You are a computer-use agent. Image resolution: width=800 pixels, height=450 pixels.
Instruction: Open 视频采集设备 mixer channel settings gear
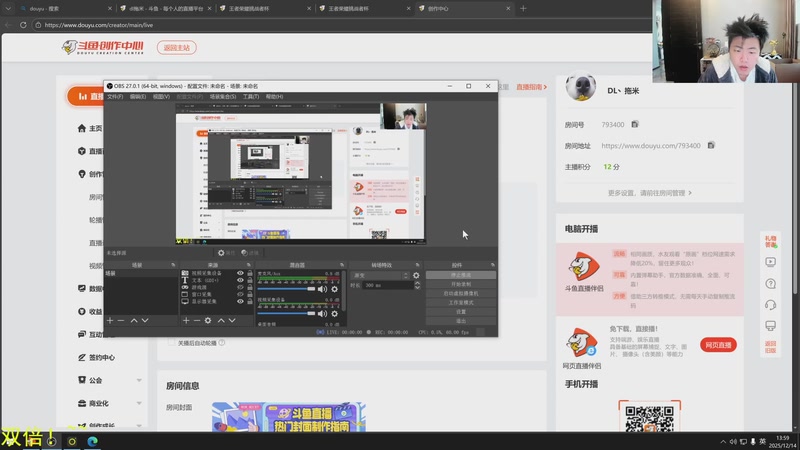[x=335, y=314]
